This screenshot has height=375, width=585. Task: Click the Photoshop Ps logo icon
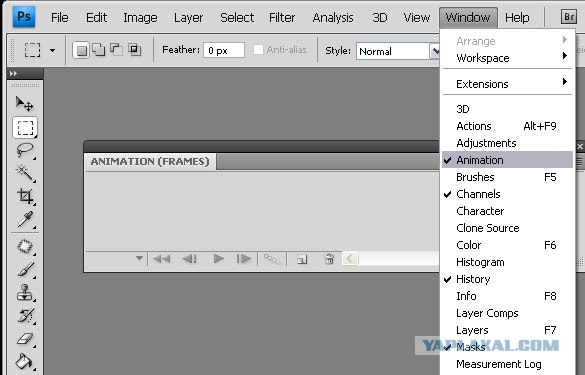coord(24,17)
